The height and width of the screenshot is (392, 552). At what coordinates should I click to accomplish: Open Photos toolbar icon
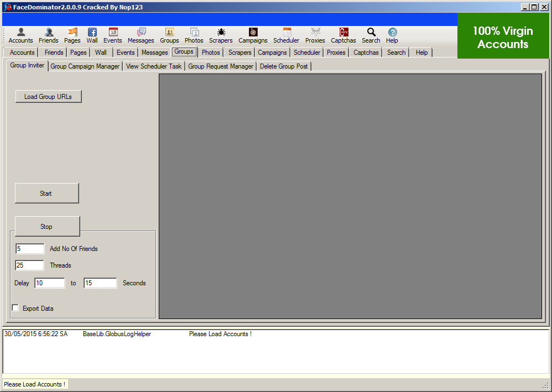[194, 36]
